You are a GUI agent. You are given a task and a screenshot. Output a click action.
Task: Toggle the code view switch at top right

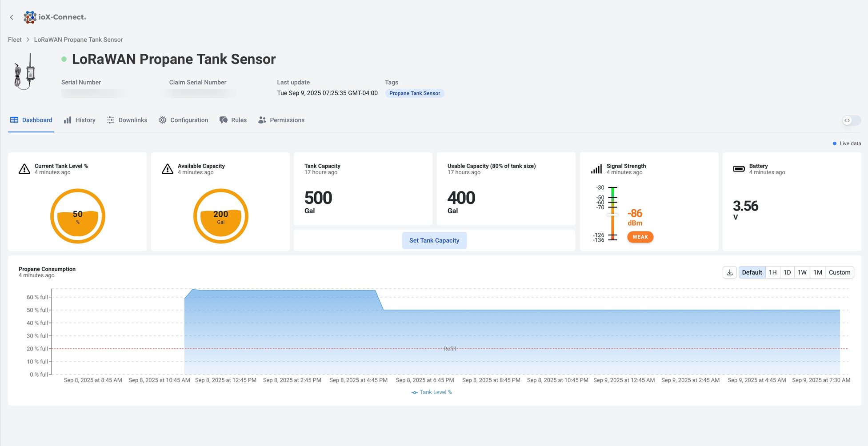852,120
